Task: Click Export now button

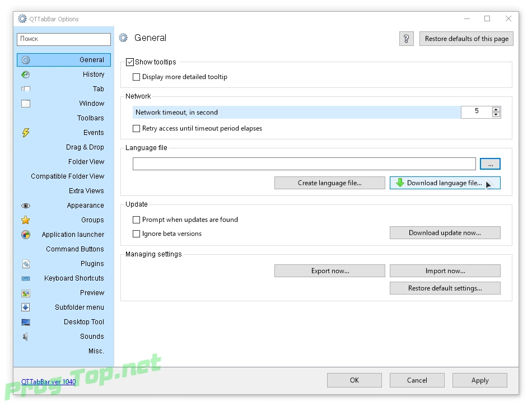Action: click(330, 271)
